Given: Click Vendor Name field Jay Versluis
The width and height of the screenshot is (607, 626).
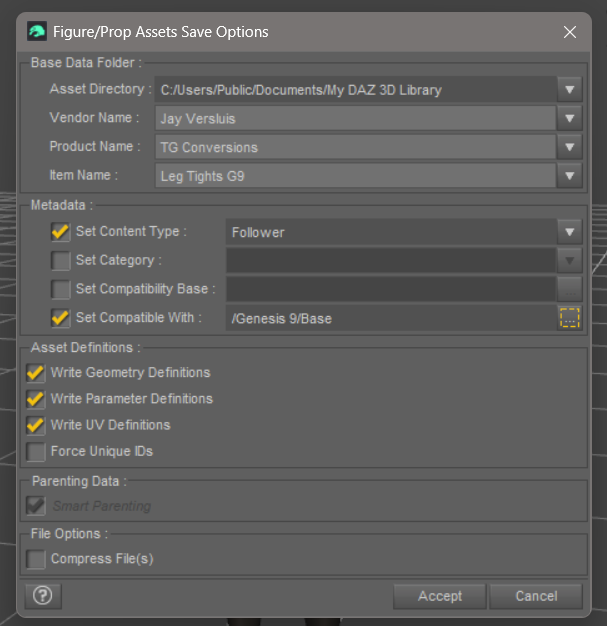Looking at the screenshot, I should (x=355, y=118).
